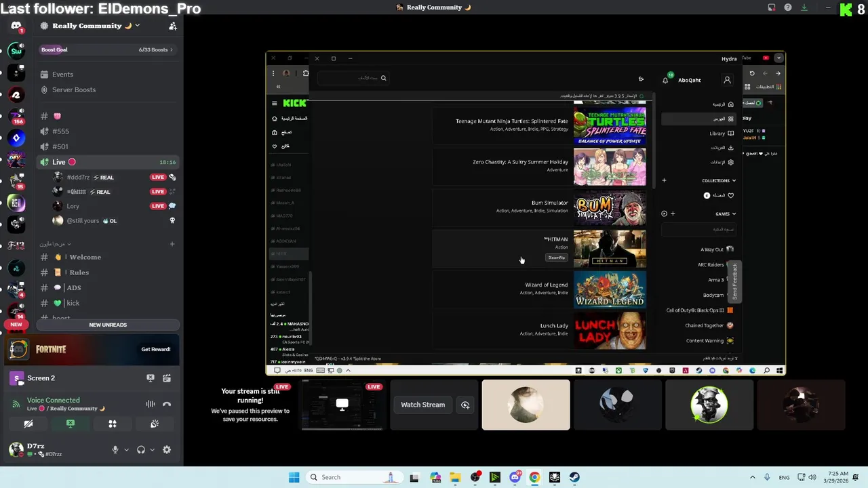Image resolution: width=868 pixels, height=488 pixels.
Task: Open Teenage Mutant Ninja Turtles: Splintered Fate entry
Action: [539, 125]
